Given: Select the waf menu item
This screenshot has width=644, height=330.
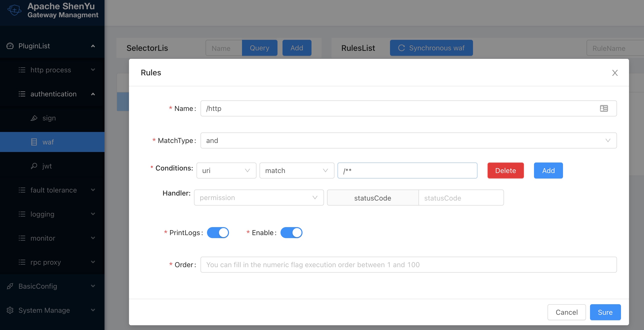Looking at the screenshot, I should [48, 142].
